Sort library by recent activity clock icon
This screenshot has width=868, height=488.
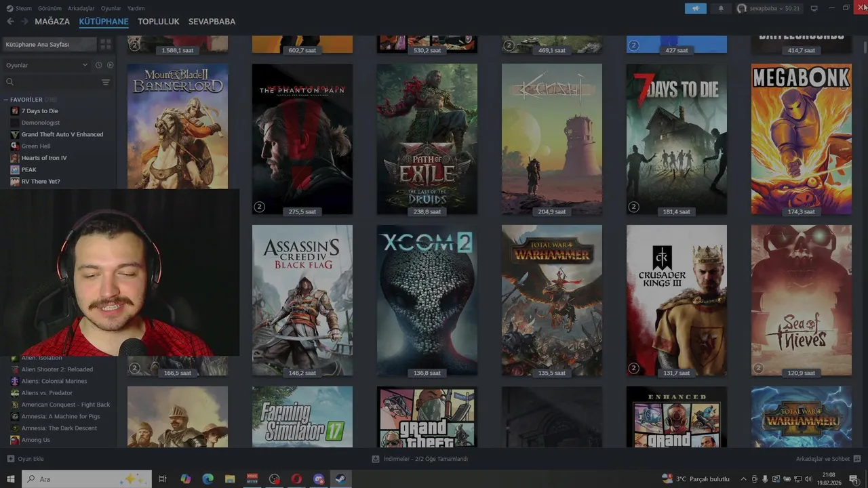[98, 65]
